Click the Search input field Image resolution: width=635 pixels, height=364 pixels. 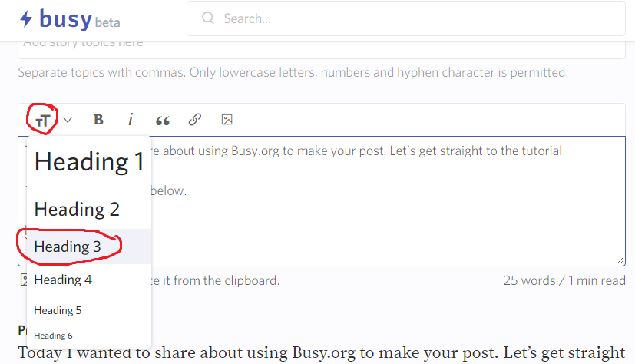(406, 18)
